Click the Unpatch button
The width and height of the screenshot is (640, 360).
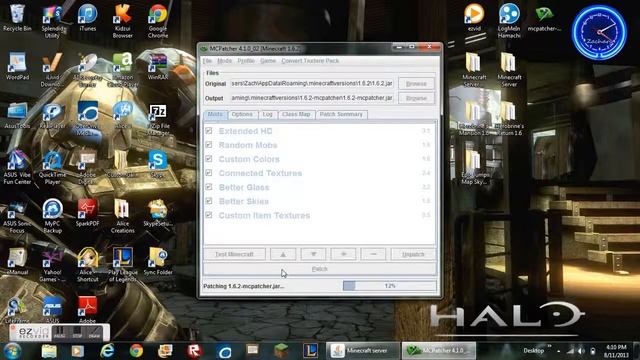(413, 254)
